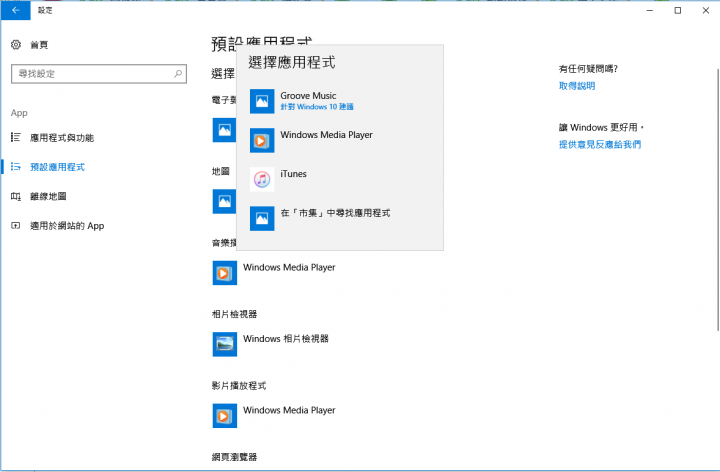The height and width of the screenshot is (472, 720).
Task: Change video player Windows Media Player label
Action: tap(289, 410)
